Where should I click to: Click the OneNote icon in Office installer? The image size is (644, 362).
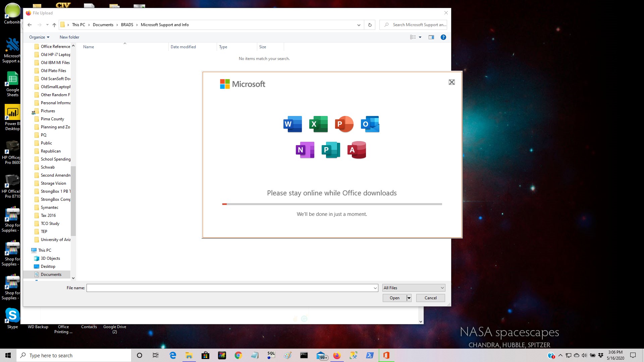pyautogui.click(x=305, y=150)
